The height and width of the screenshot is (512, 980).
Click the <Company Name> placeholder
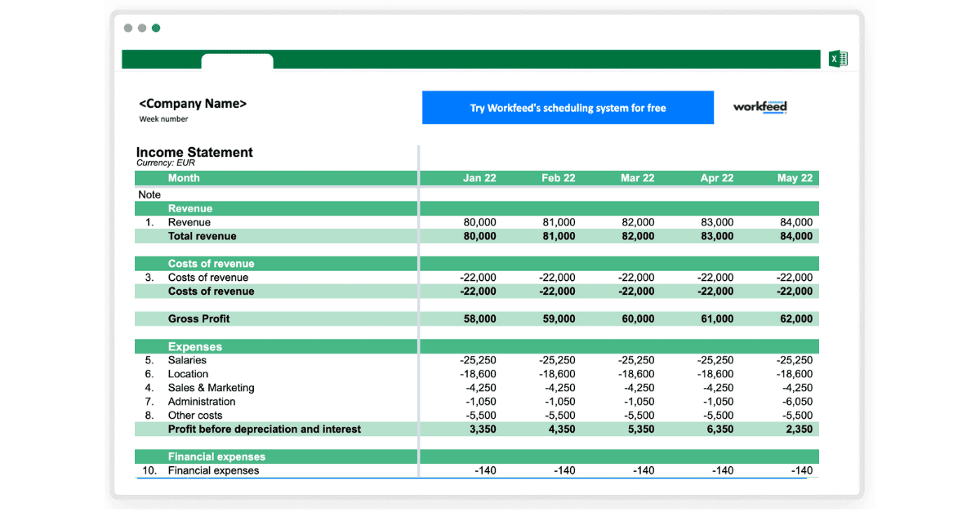pos(193,104)
